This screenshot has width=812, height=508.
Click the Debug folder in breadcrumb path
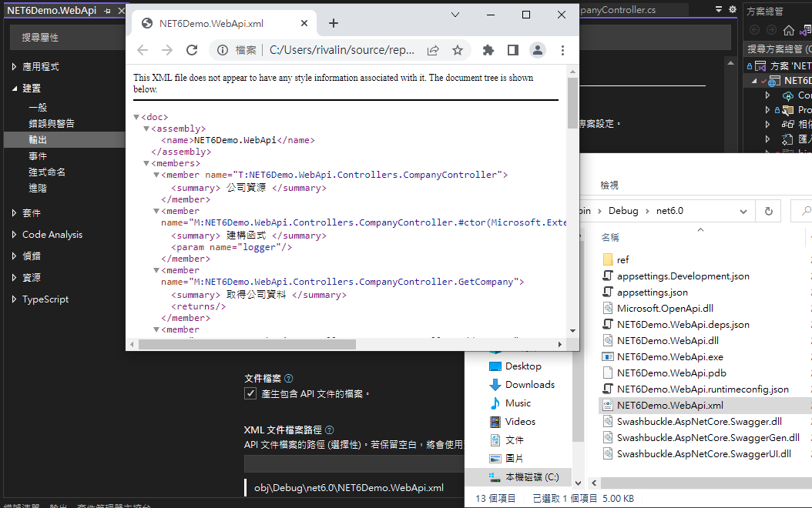[x=623, y=211]
